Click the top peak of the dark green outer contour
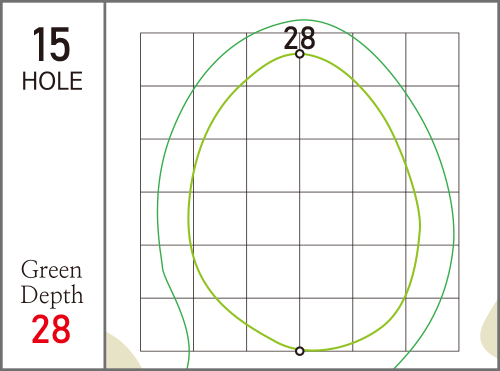The image size is (500, 371). point(304,20)
